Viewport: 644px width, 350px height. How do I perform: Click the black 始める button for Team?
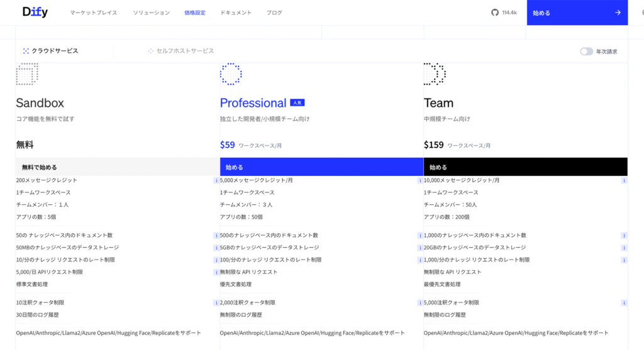525,167
